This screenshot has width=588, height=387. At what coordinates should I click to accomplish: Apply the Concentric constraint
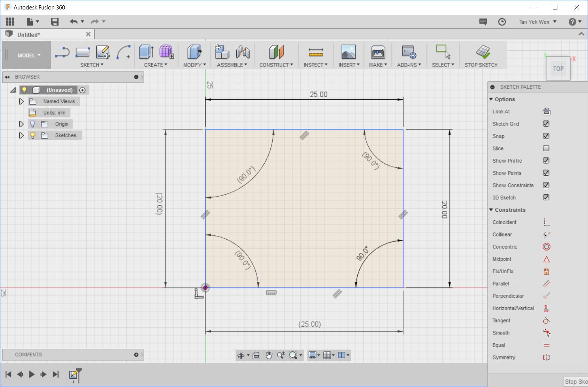(x=546, y=247)
